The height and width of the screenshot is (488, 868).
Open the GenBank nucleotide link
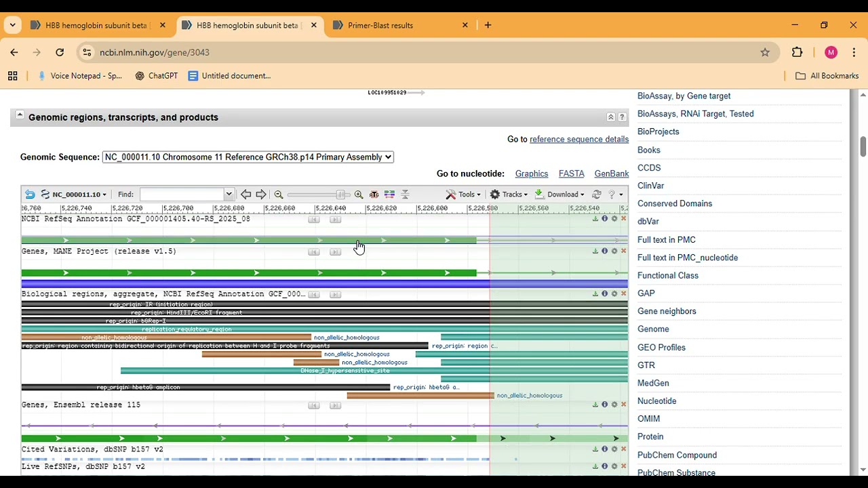[x=612, y=174]
